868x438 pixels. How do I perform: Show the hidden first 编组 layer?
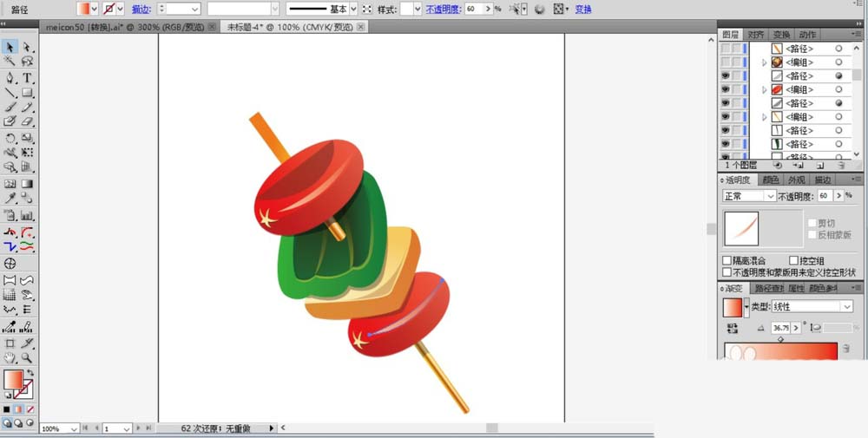(725, 62)
